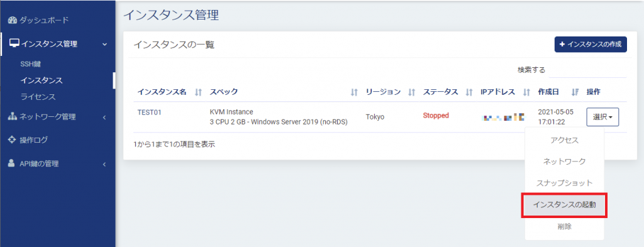Open the 選択 dropdown for TEST01
The image size is (644, 247).
pyautogui.click(x=602, y=117)
